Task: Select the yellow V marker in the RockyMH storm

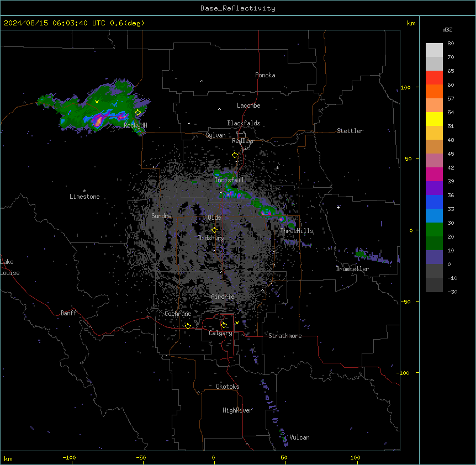Action: (97, 102)
